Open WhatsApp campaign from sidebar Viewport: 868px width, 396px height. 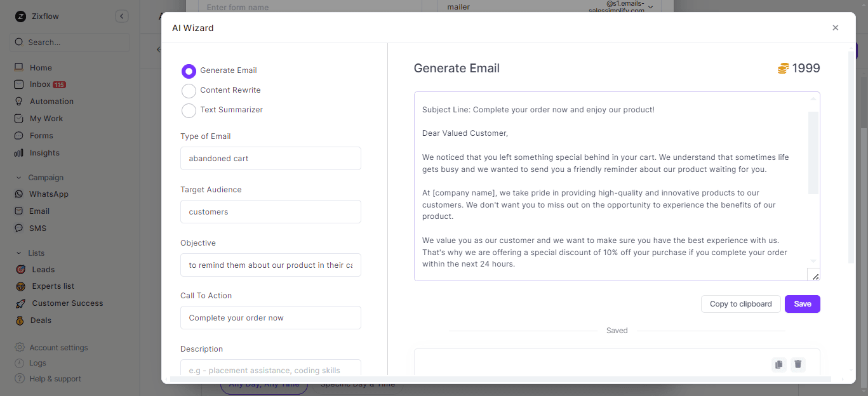pos(48,194)
